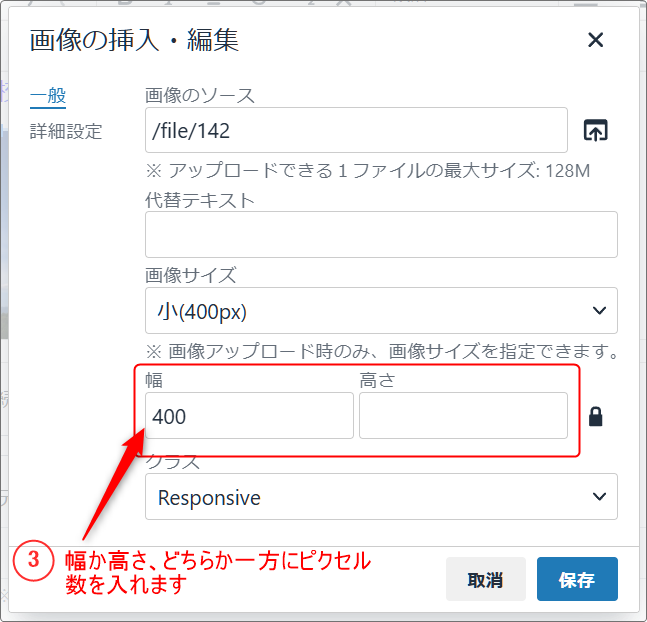This screenshot has width=647, height=622.
Task: Click the file upload browse icon
Action: point(596,130)
